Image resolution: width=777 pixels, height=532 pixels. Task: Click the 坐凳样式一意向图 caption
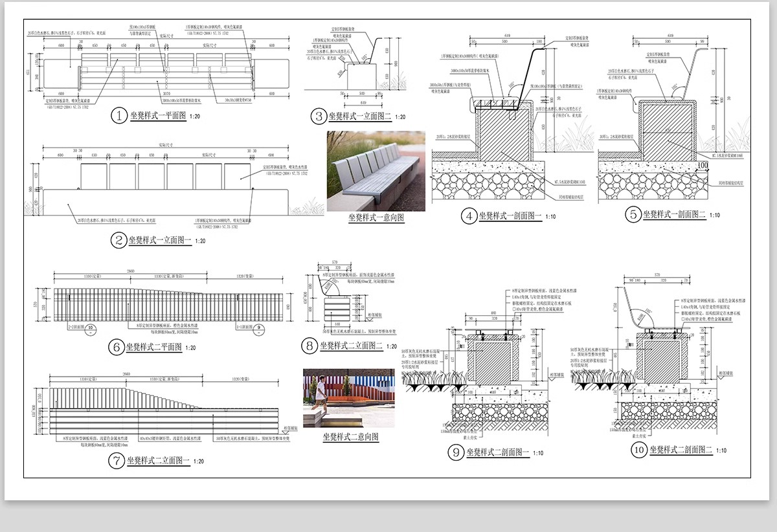pyautogui.click(x=376, y=219)
